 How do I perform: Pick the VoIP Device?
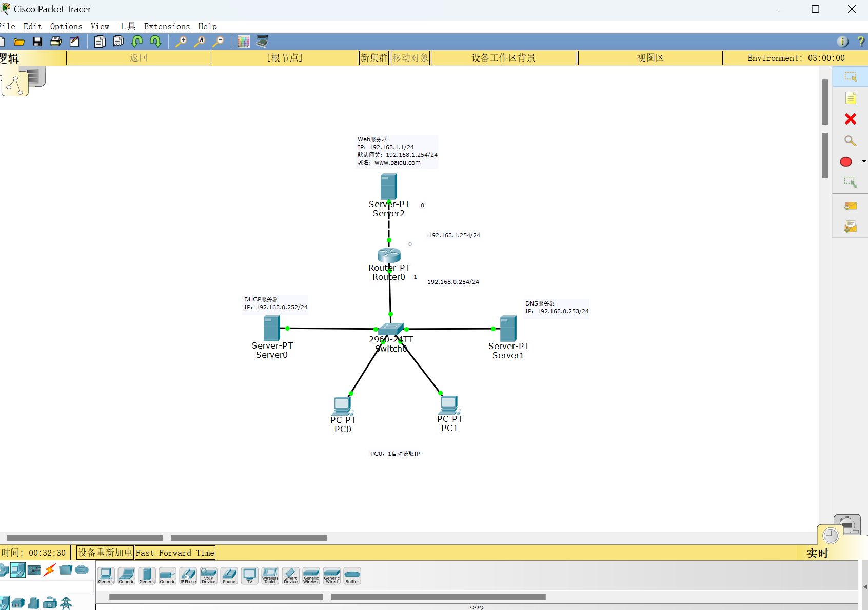209,576
